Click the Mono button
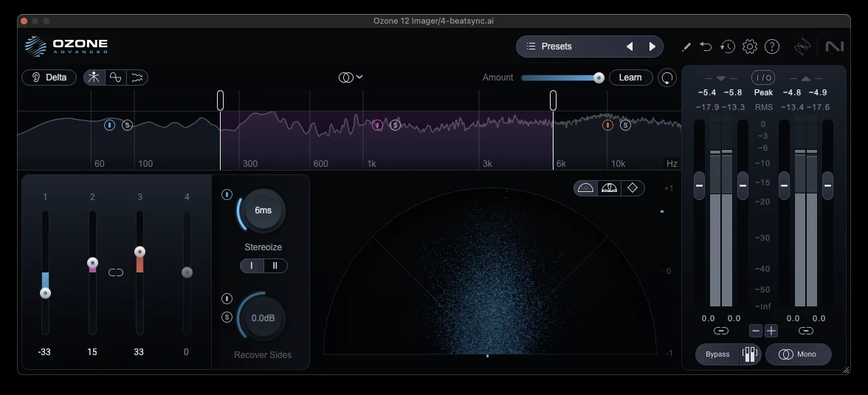The image size is (868, 395). click(799, 354)
